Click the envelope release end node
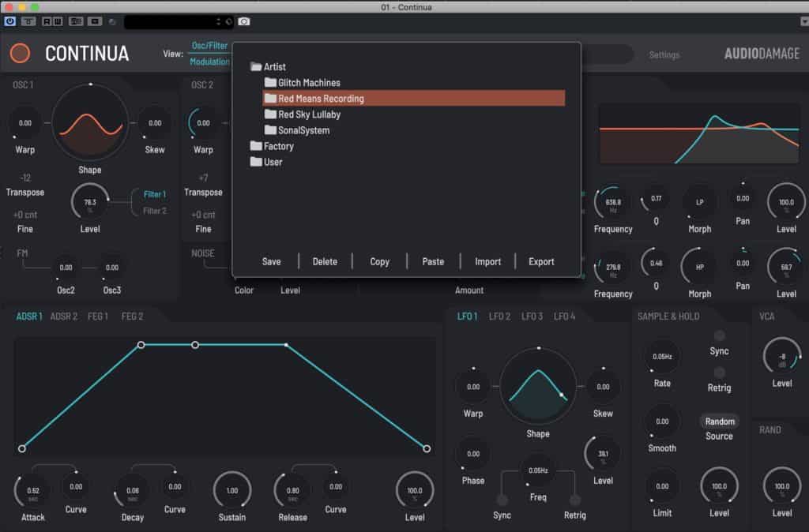Screen dimensions: 809x532 [427, 448]
